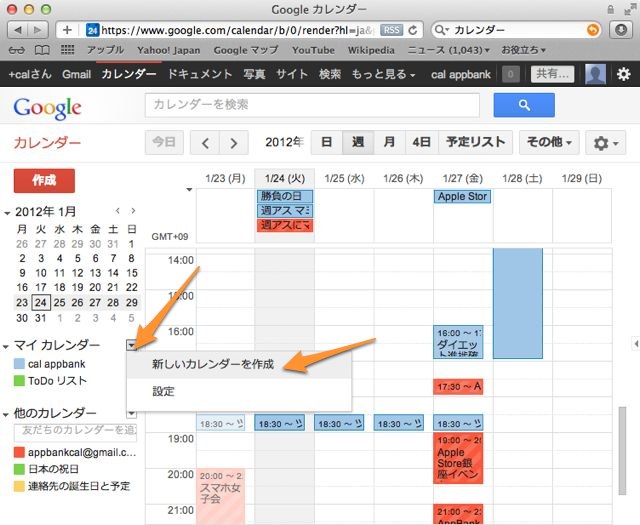This screenshot has width=640, height=525.
Task: Toggle cal appbank calendar color box
Action: [x=19, y=364]
